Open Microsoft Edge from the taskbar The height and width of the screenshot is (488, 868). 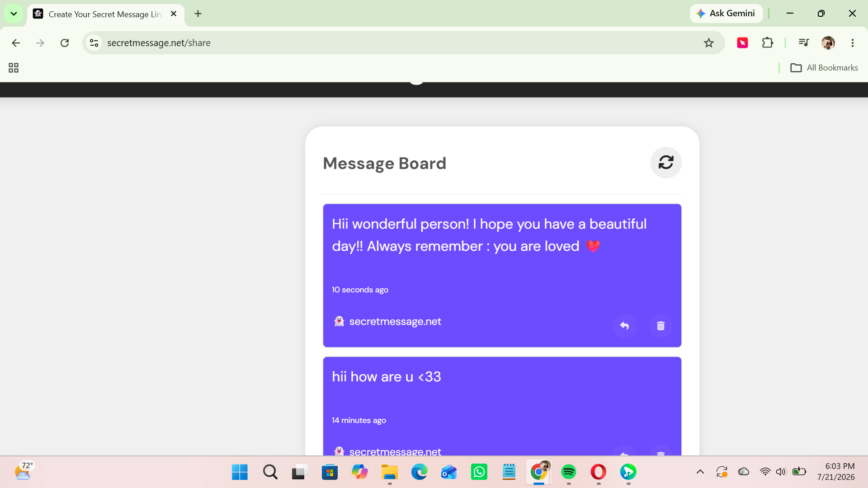(419, 472)
